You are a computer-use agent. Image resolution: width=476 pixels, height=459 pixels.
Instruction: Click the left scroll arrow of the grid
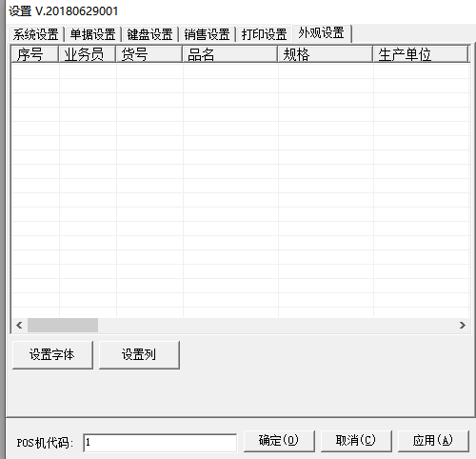pos(19,326)
